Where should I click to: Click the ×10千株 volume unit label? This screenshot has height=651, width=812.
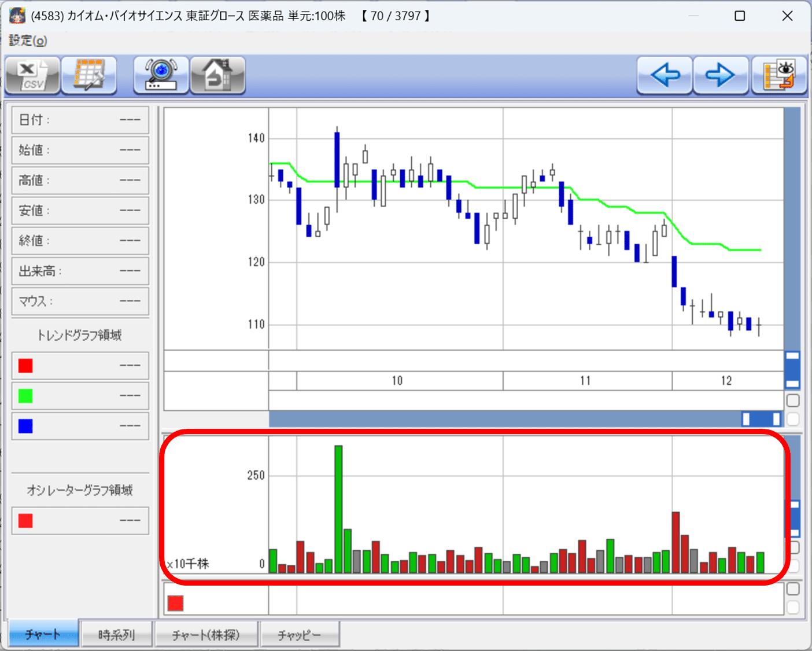point(187,564)
